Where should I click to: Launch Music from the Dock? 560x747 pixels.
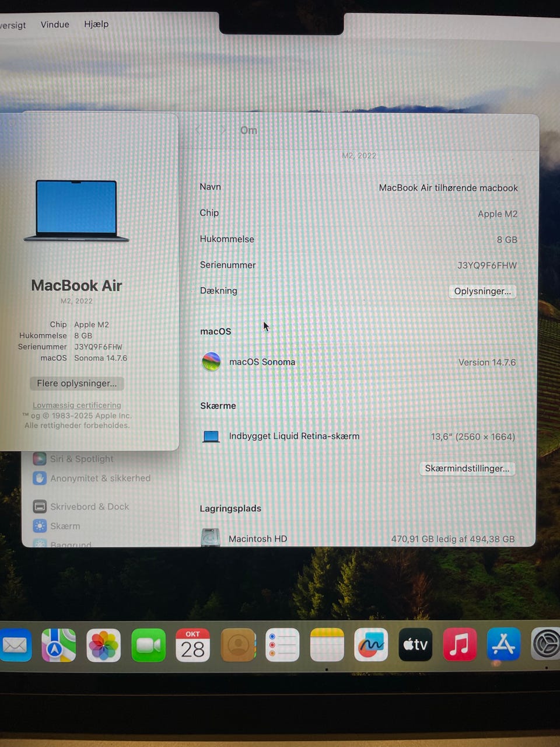tap(460, 645)
